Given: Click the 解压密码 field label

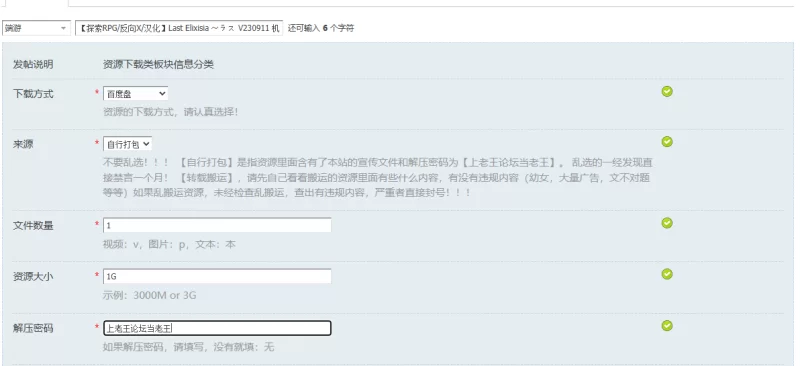Looking at the screenshot, I should (x=33, y=328).
